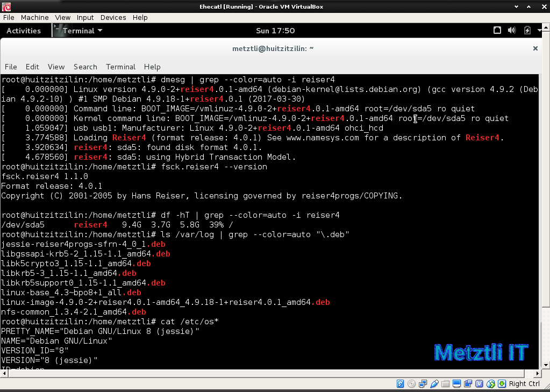The image size is (550, 392).
Task: Open VirtualBox Machine menu
Action: click(x=35, y=18)
